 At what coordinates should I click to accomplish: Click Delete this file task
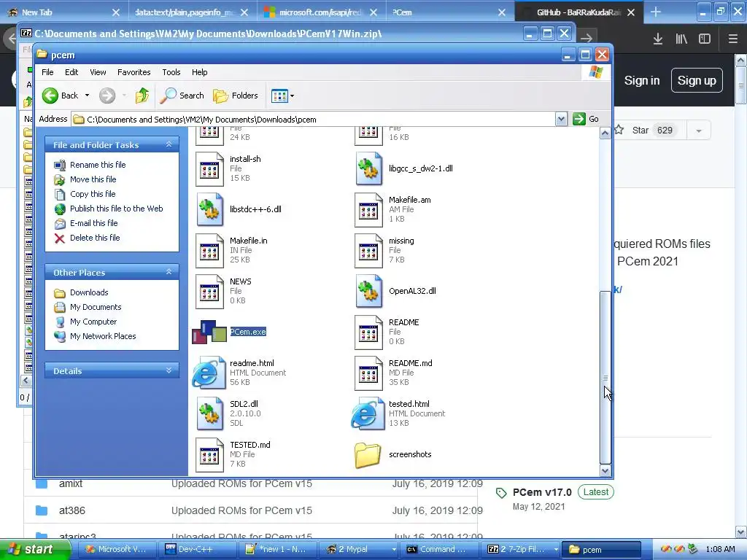(x=95, y=238)
